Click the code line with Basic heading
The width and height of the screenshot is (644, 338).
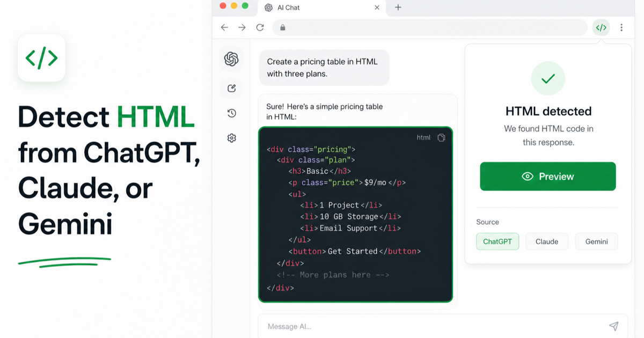pos(319,171)
